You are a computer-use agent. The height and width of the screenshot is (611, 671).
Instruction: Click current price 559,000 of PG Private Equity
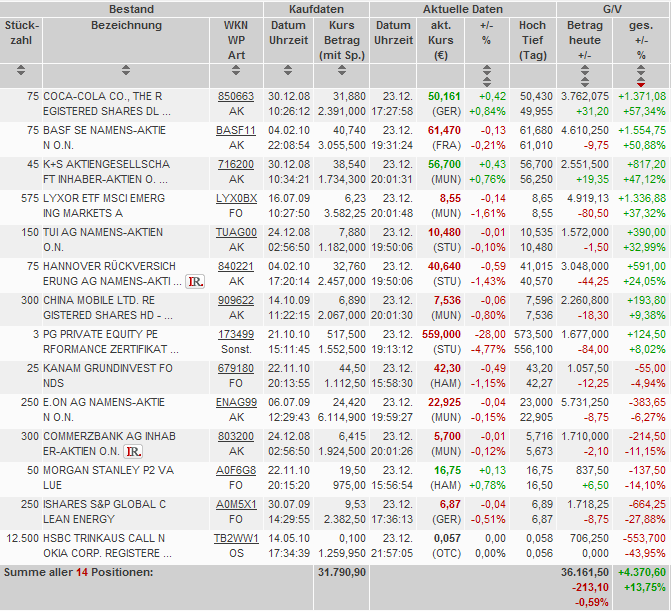(441, 335)
